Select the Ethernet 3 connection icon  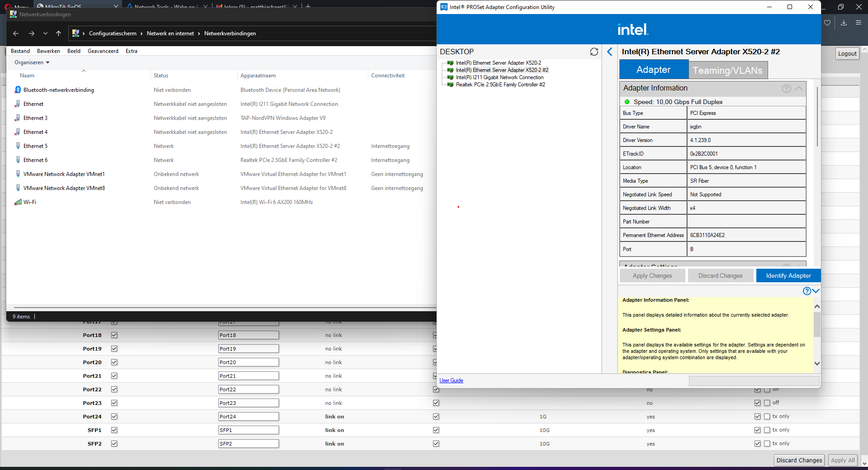[x=18, y=118]
